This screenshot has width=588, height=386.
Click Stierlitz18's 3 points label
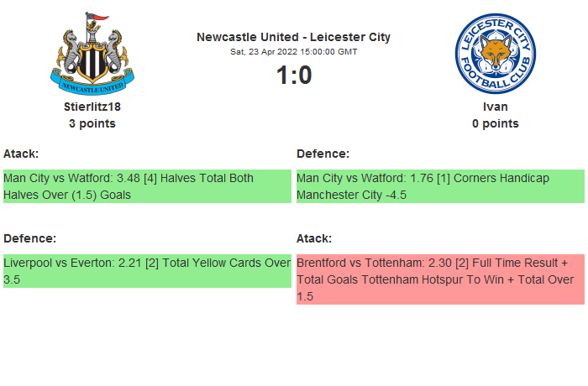click(x=92, y=123)
